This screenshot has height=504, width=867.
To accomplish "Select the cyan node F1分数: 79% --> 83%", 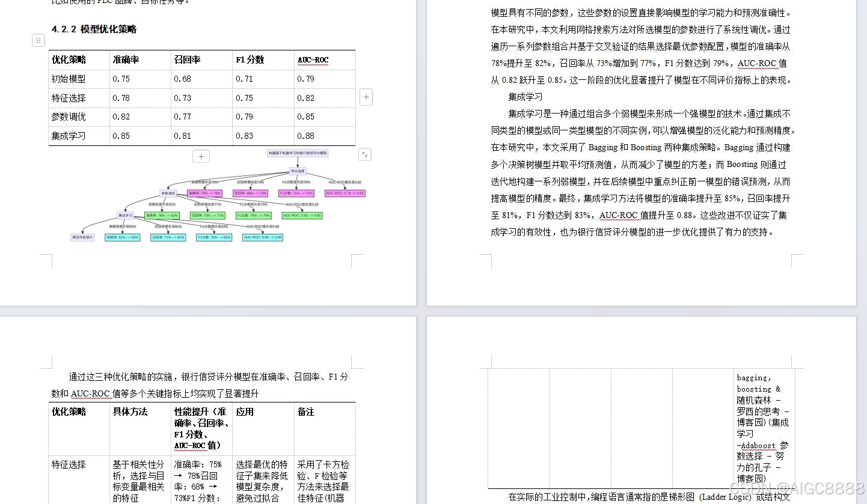I will (x=213, y=237).
